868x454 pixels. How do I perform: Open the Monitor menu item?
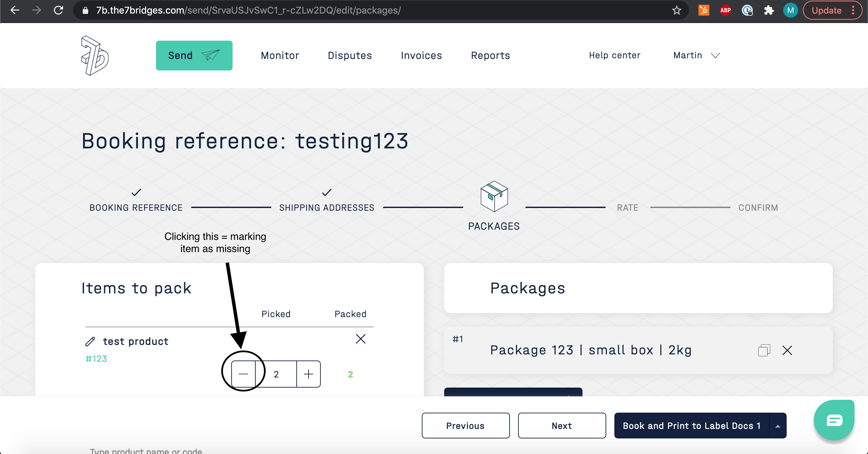[x=280, y=55]
